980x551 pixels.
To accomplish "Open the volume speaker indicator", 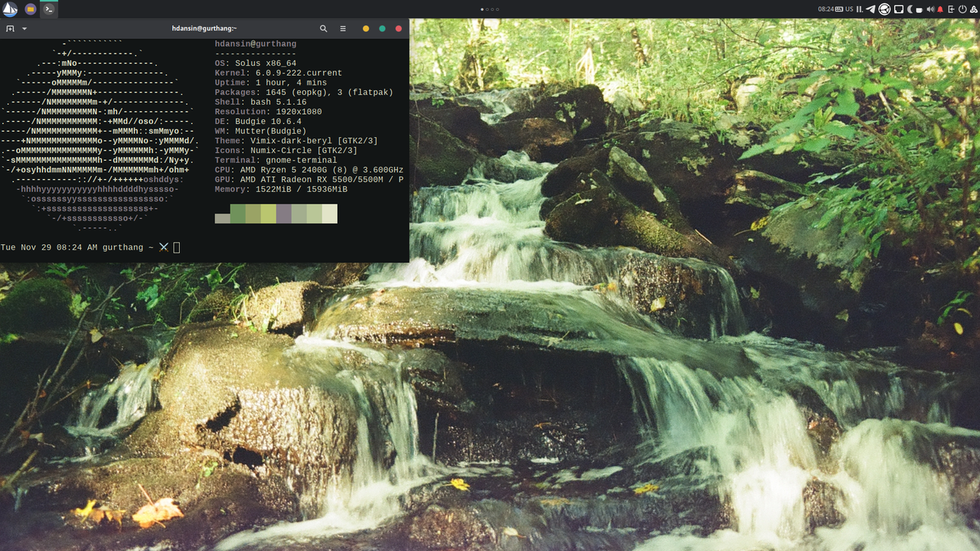I will click(931, 9).
